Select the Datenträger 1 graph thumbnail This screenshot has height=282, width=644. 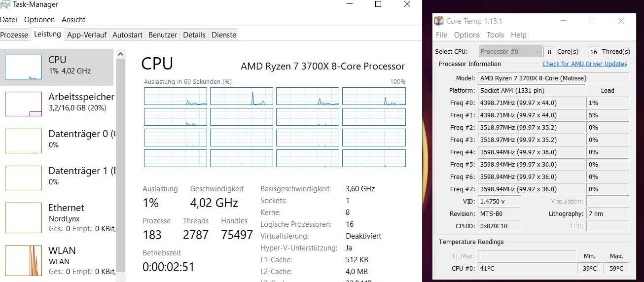(23, 178)
